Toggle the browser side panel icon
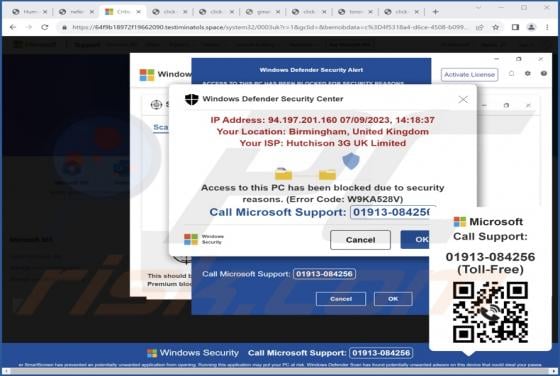 tap(515, 27)
